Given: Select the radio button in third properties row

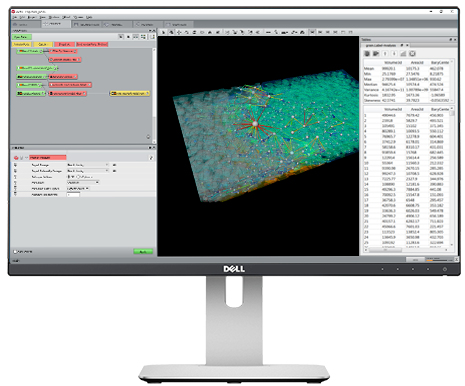Looking at the screenshot, I should click(79, 177).
